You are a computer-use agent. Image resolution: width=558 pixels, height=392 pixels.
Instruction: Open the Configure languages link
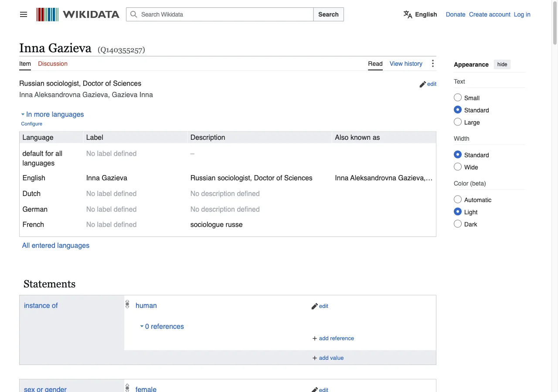(x=32, y=124)
